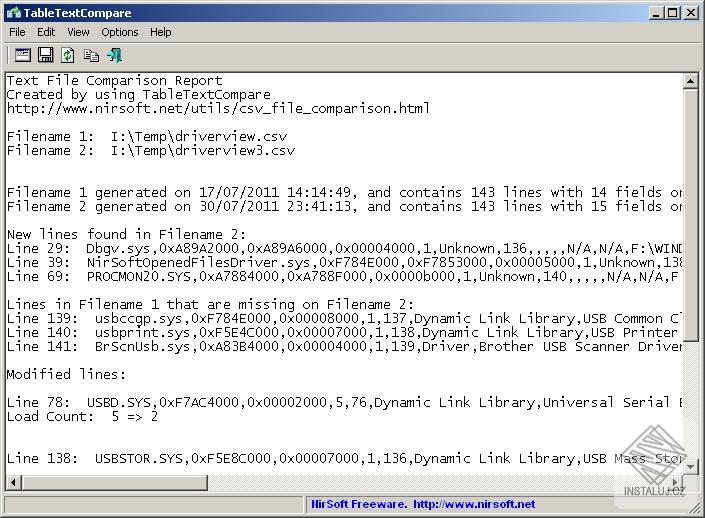
Task: Click the Save floppy disk toolbar icon
Action: coord(45,55)
